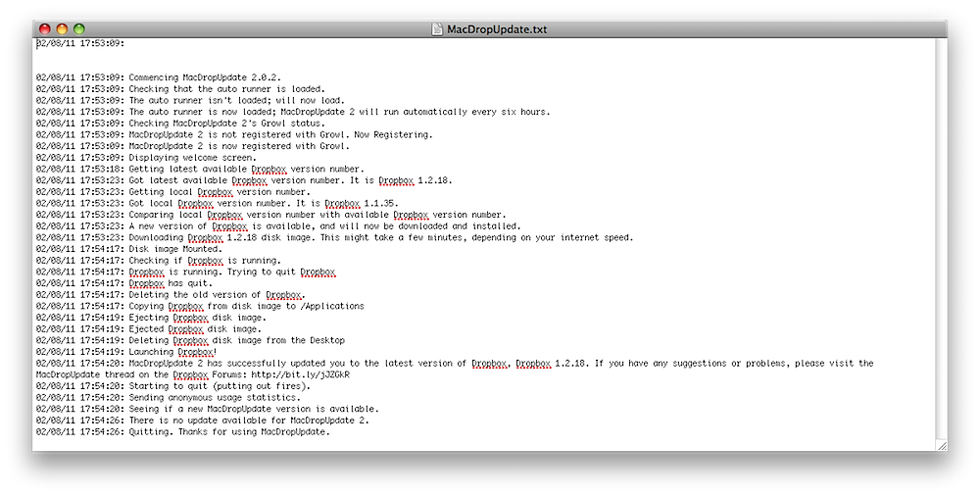Image resolution: width=980 pixels, height=496 pixels.
Task: Click the line 'Seeing if a new MacDropUpdate version is available.'
Action: pos(208,409)
